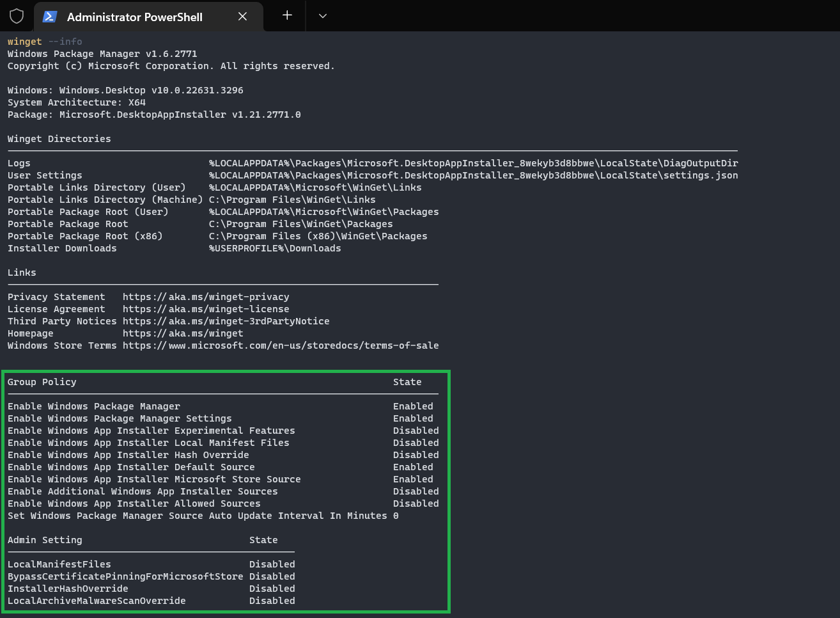
Task: Click the administrator shield icon
Action: click(x=17, y=16)
